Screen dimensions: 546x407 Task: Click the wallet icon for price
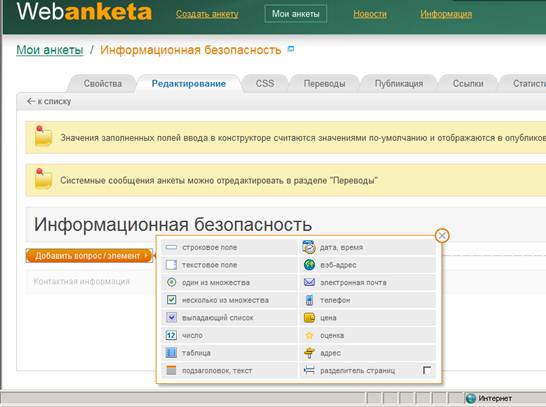click(x=309, y=318)
